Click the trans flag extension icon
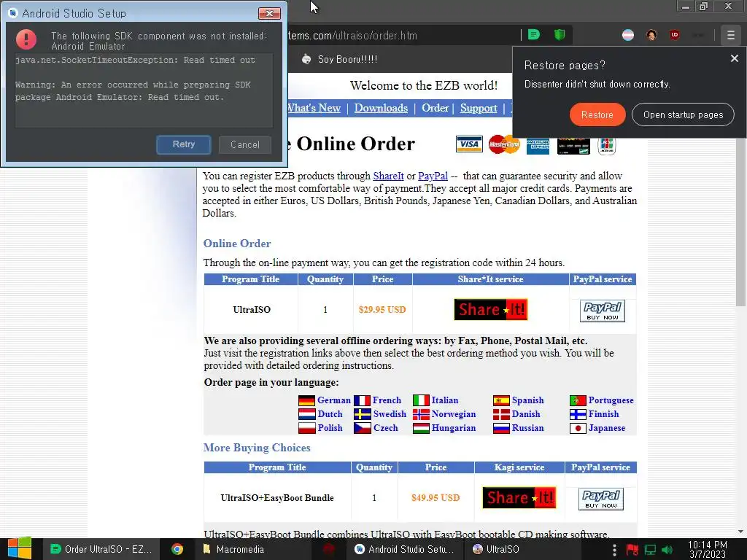The image size is (747, 560). tap(628, 35)
